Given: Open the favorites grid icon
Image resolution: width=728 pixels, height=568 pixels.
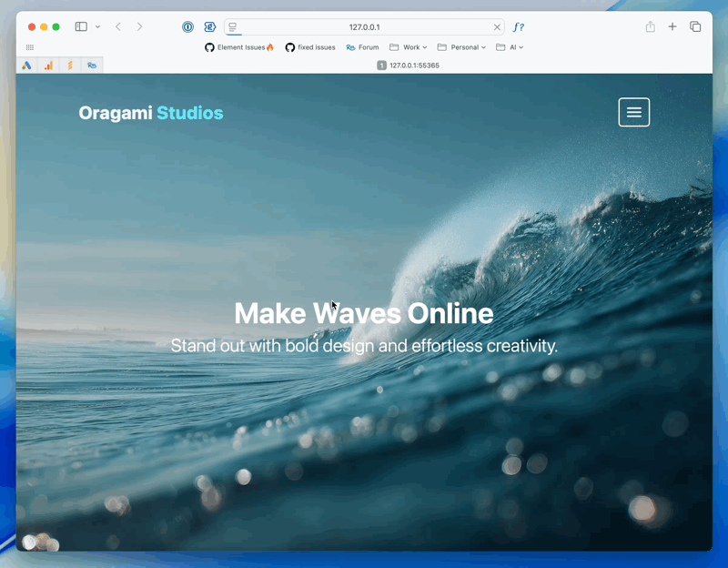Looking at the screenshot, I should click(x=30, y=47).
